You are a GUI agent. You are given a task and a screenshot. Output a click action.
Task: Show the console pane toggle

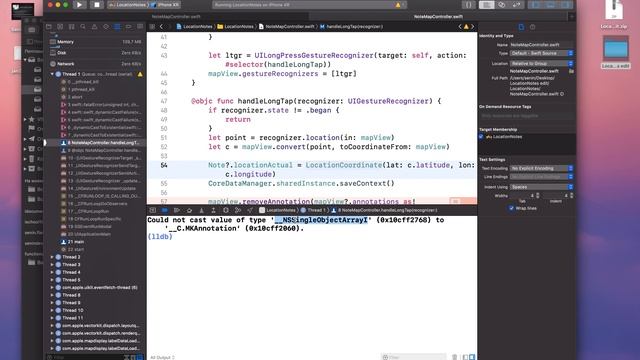pos(472,357)
